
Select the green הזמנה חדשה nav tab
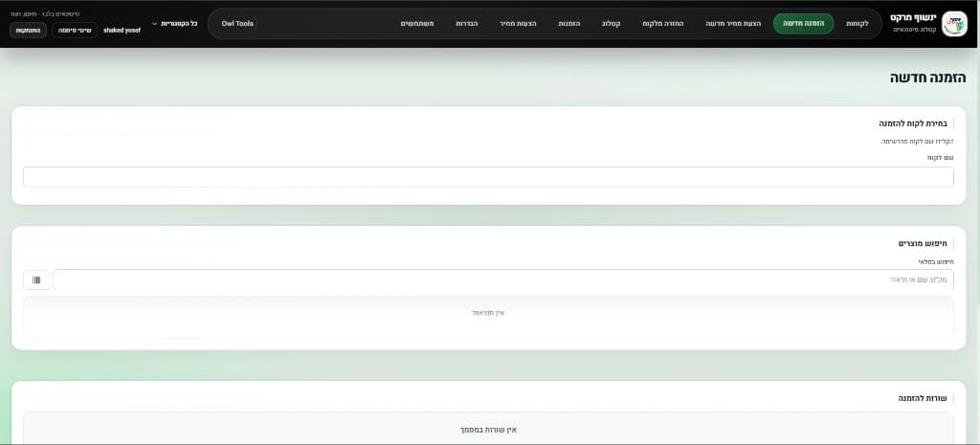tap(803, 24)
